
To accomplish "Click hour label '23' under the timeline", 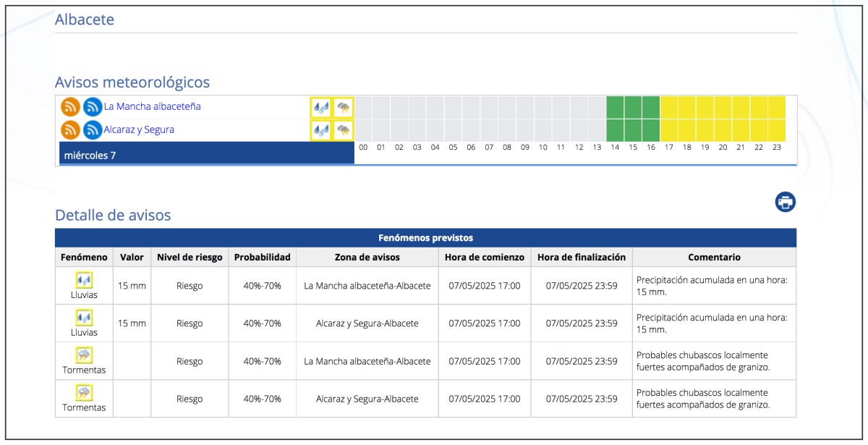I will pyautogui.click(x=777, y=148).
